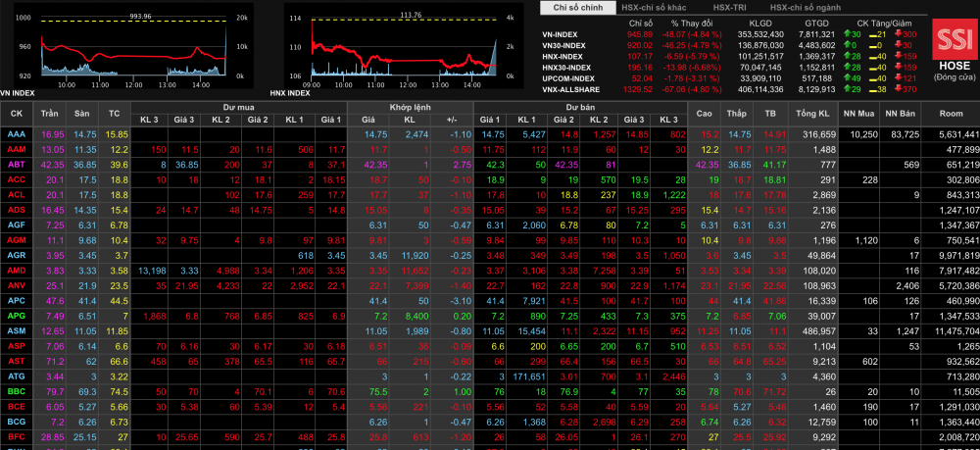Switch to the HSX-chỉ số khác tab
Screen dimensions: 980x450
pyautogui.click(x=659, y=8)
